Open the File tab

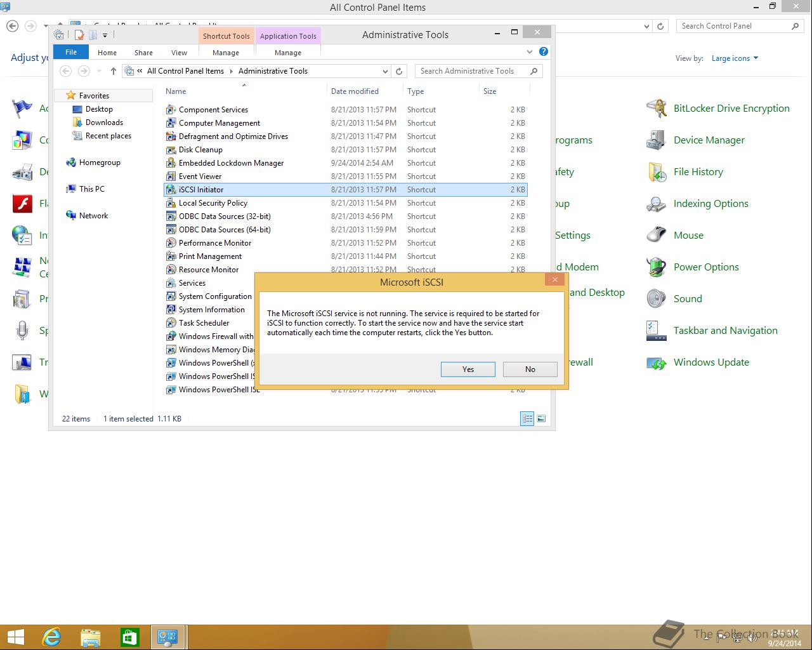71,52
